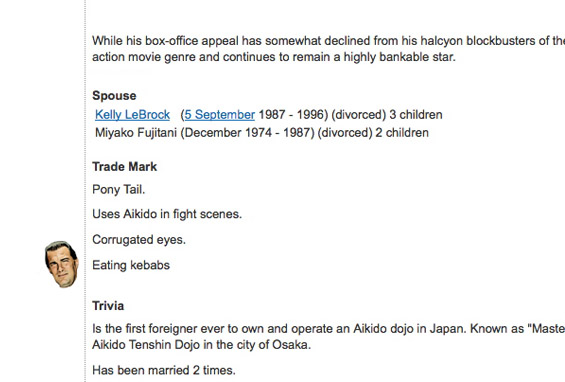This screenshot has width=565, height=382.
Task: Open the Kelly LeBrock link
Action: (x=132, y=115)
